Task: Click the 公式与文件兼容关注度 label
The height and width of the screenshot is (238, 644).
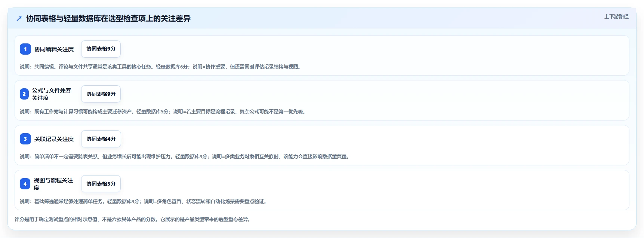Action: coord(52,94)
